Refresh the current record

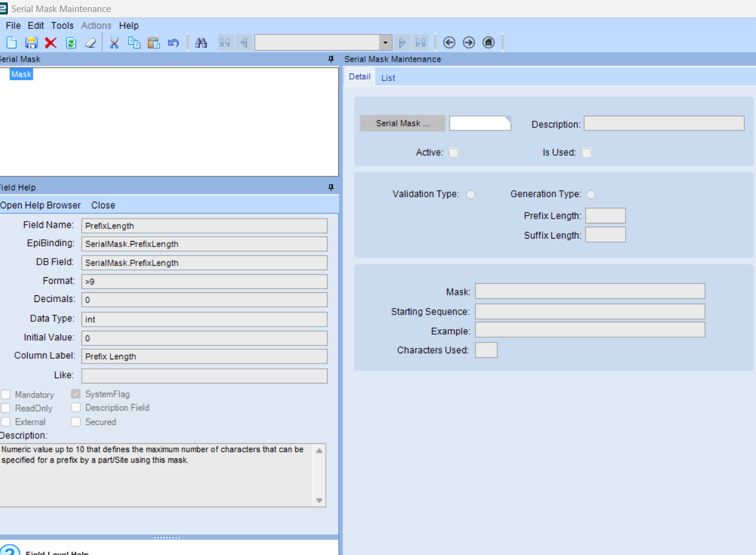click(x=71, y=42)
